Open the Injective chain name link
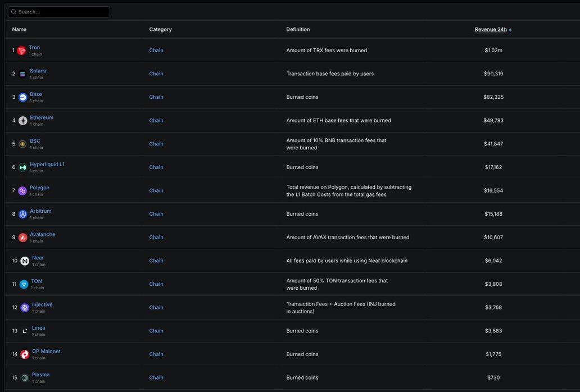The image size is (580, 392). tap(42, 304)
